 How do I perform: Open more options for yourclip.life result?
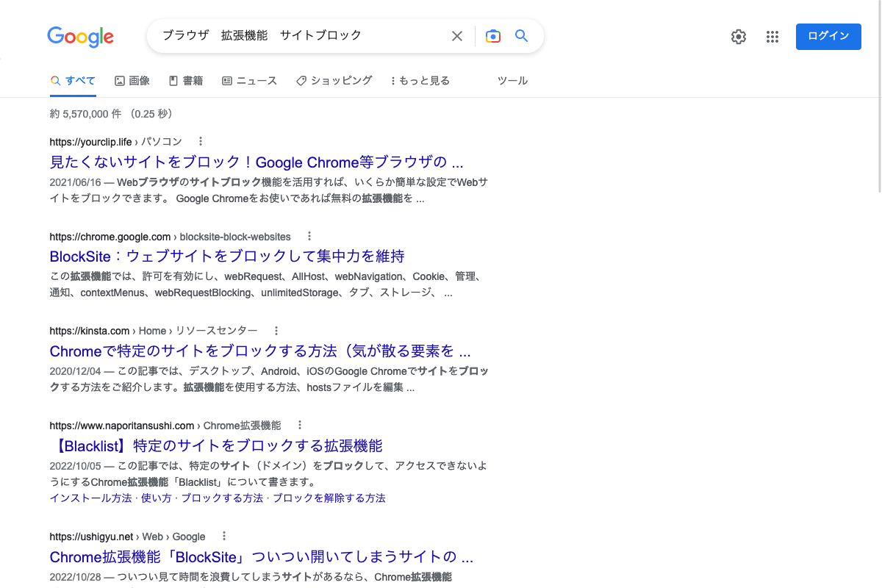click(201, 142)
